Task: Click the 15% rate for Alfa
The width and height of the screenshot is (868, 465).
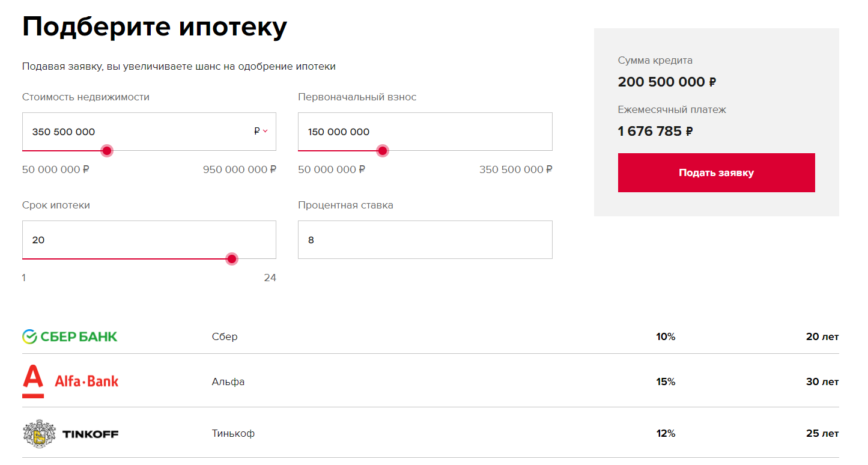Action: coord(666,381)
